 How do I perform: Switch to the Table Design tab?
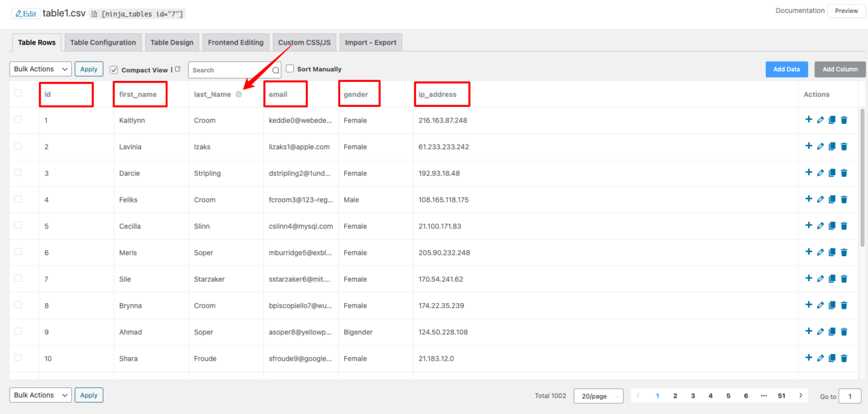[x=172, y=42]
